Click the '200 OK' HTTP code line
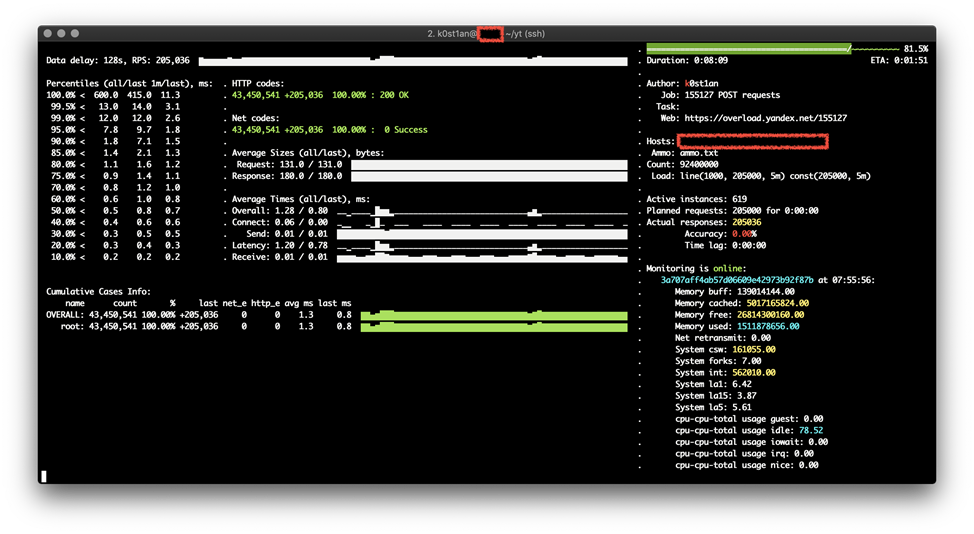Viewport: 974px width, 534px height. click(x=320, y=95)
